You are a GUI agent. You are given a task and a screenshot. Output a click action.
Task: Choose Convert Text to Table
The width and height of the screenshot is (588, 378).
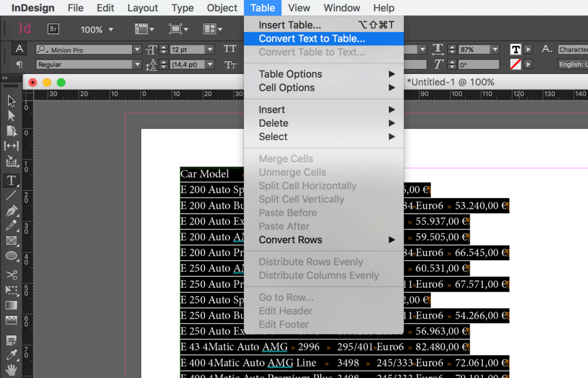[x=324, y=38]
